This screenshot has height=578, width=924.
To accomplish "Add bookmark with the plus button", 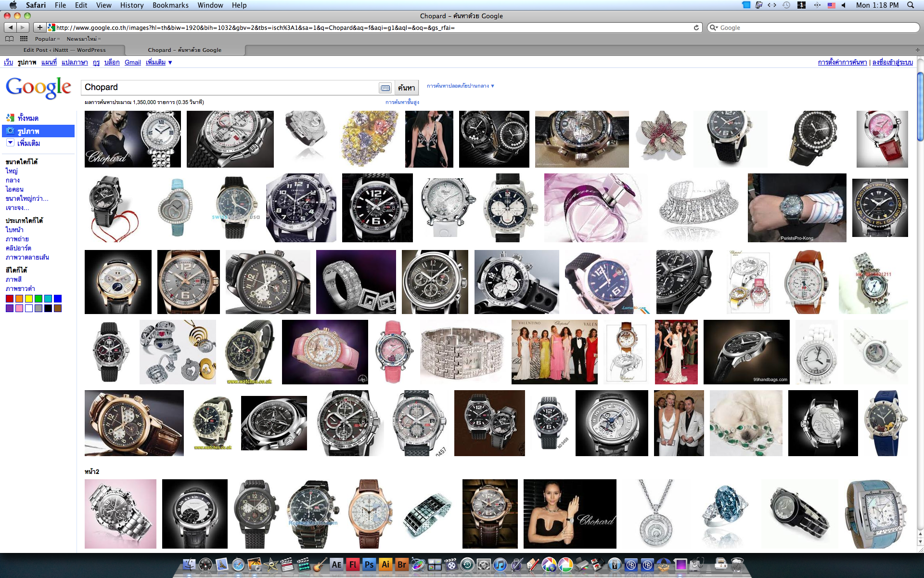I will 39,27.
